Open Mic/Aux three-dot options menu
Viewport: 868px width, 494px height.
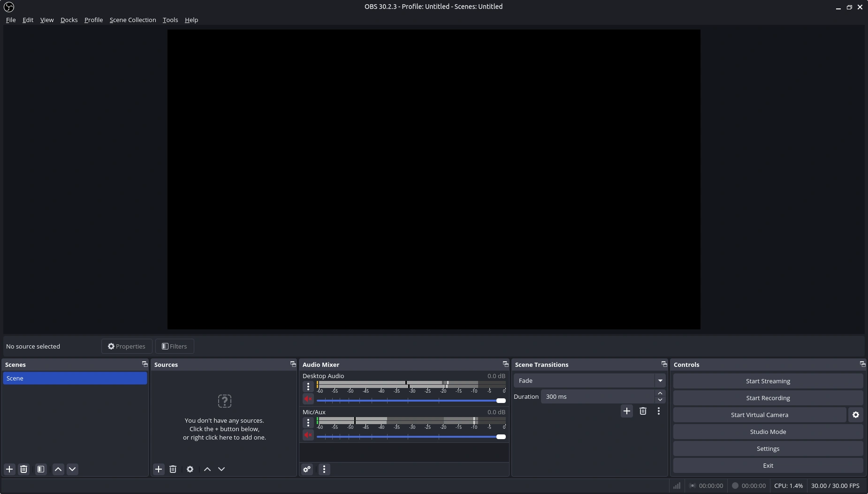click(x=308, y=423)
